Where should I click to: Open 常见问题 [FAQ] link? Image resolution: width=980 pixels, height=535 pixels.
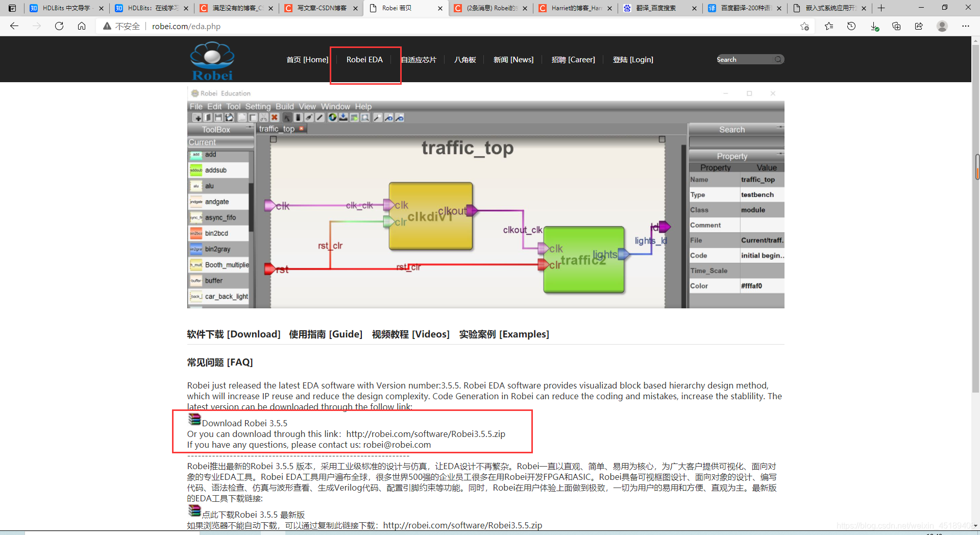click(x=220, y=362)
